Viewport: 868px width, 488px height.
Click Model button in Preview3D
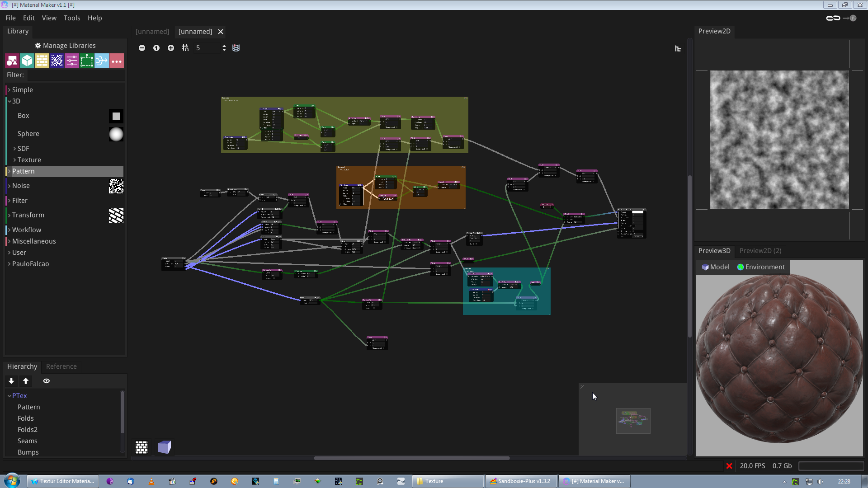(716, 267)
